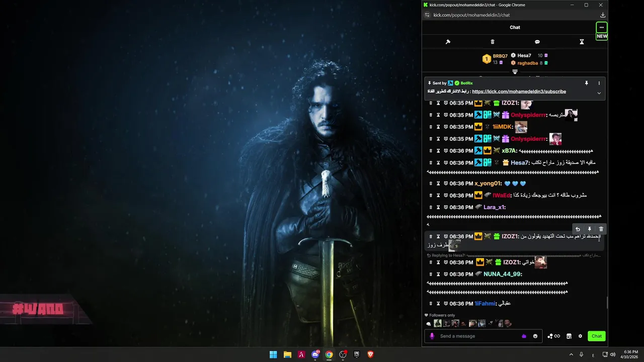Ban x_yong01 using the row's shield icon
The width and height of the screenshot is (644, 362).
click(446, 184)
